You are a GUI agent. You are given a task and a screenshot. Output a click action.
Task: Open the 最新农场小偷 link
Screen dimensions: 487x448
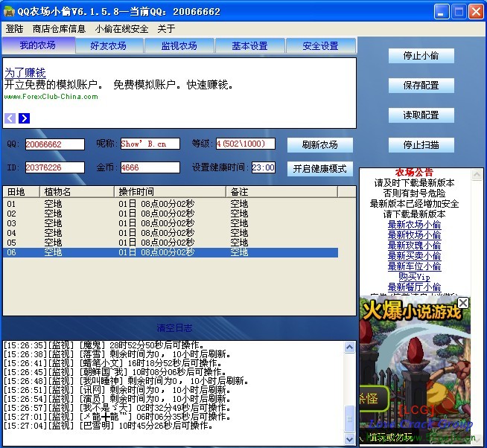pos(414,225)
